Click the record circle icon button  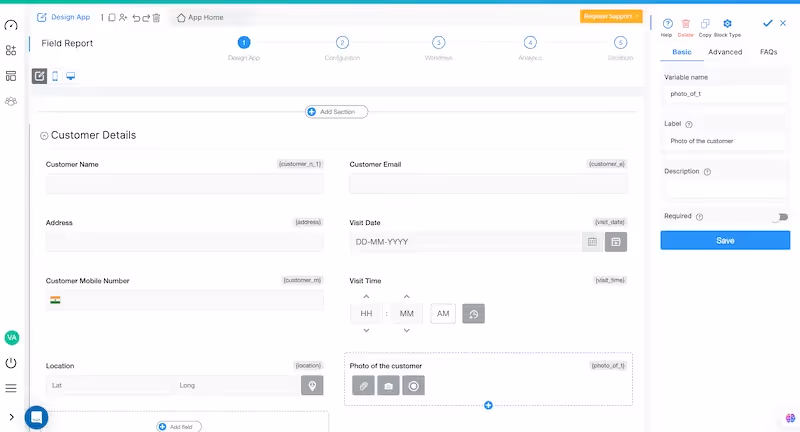tap(413, 386)
